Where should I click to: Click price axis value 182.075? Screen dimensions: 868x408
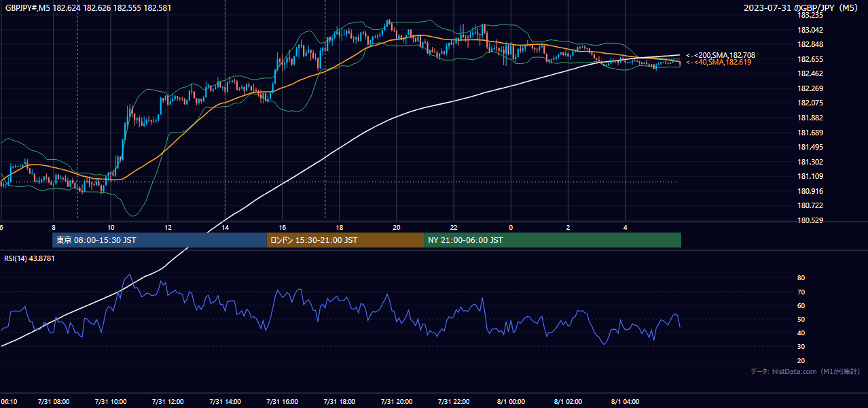click(x=810, y=103)
